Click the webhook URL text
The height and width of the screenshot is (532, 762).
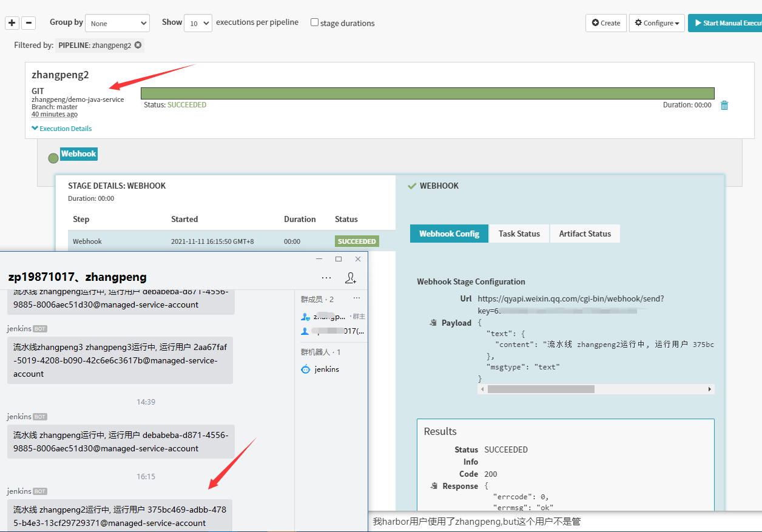pyautogui.click(x=571, y=305)
